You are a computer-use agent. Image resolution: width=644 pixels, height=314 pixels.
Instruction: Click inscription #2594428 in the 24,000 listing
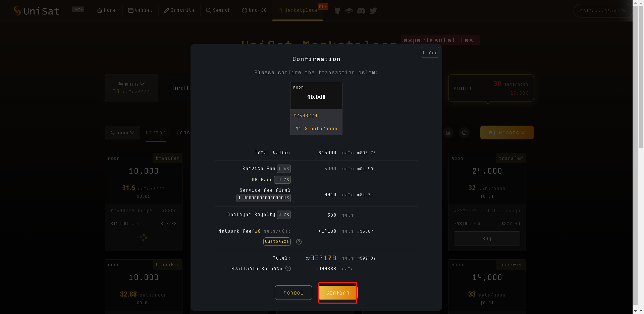coord(466,211)
